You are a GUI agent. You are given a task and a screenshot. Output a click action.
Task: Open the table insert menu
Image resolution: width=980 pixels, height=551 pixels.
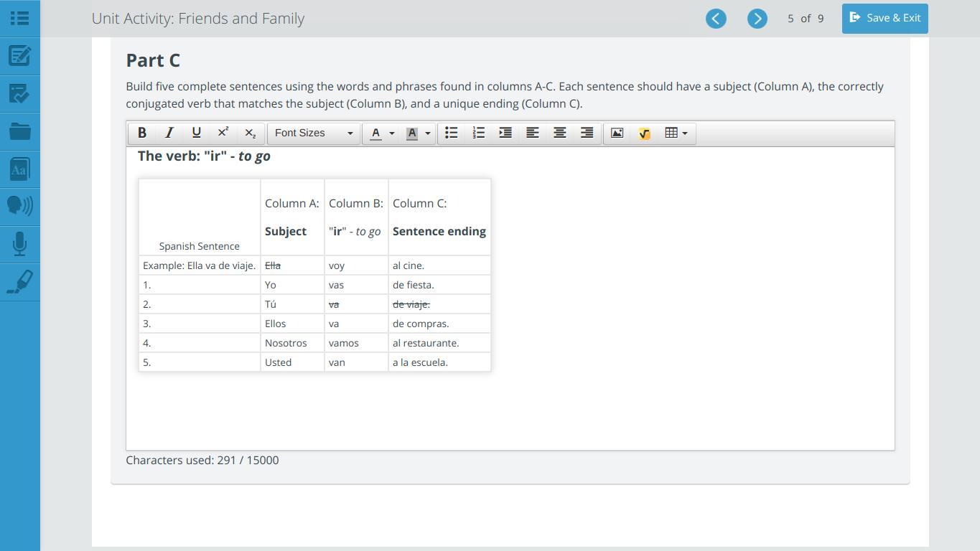[x=676, y=133]
